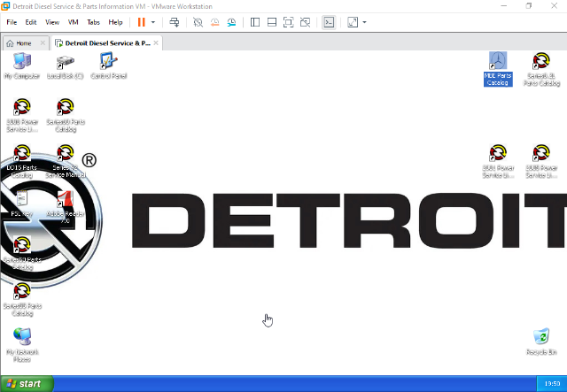Click the stretch guest display icon
567x392 pixels.
click(x=353, y=22)
